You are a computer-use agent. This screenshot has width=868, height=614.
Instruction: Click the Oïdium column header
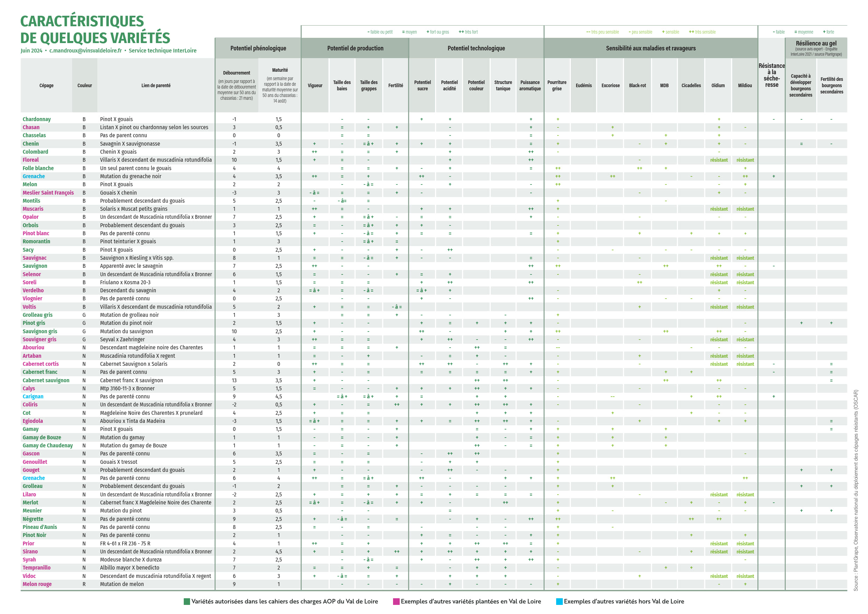point(718,85)
